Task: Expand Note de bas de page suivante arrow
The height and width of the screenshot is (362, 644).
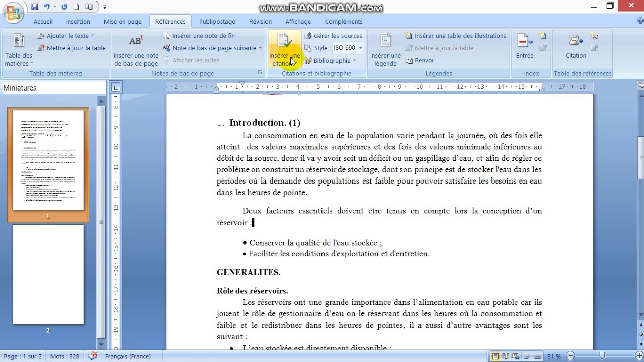Action: click(x=260, y=48)
